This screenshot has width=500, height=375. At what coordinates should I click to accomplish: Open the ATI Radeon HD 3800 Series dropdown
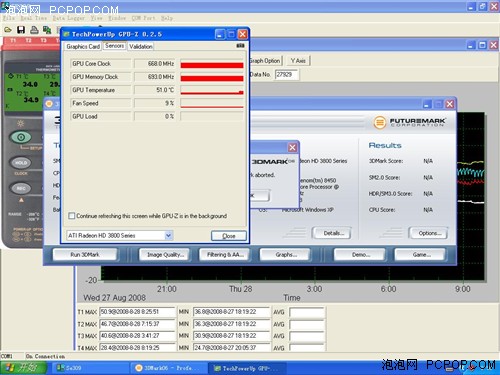168,235
